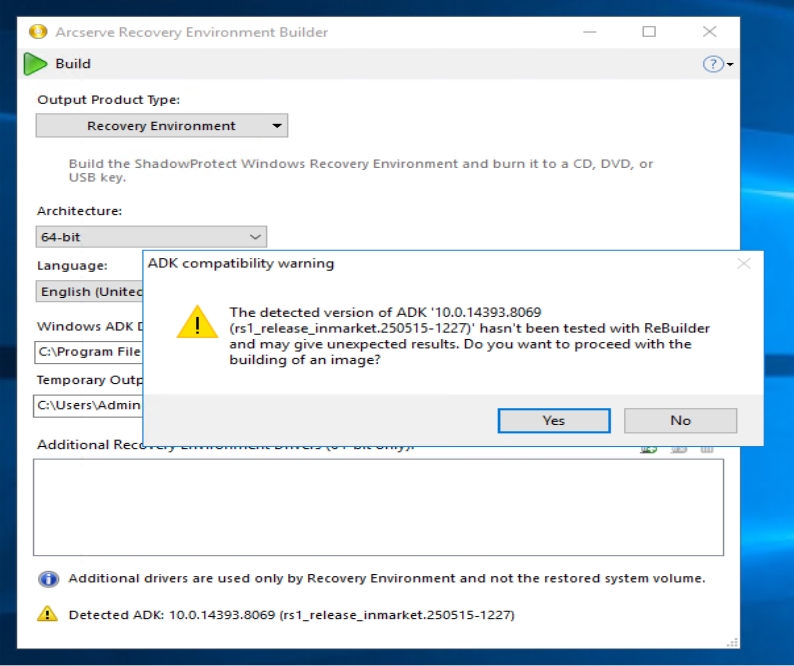Open the Help question mark icon
This screenshot has width=794, height=666.
pos(713,64)
